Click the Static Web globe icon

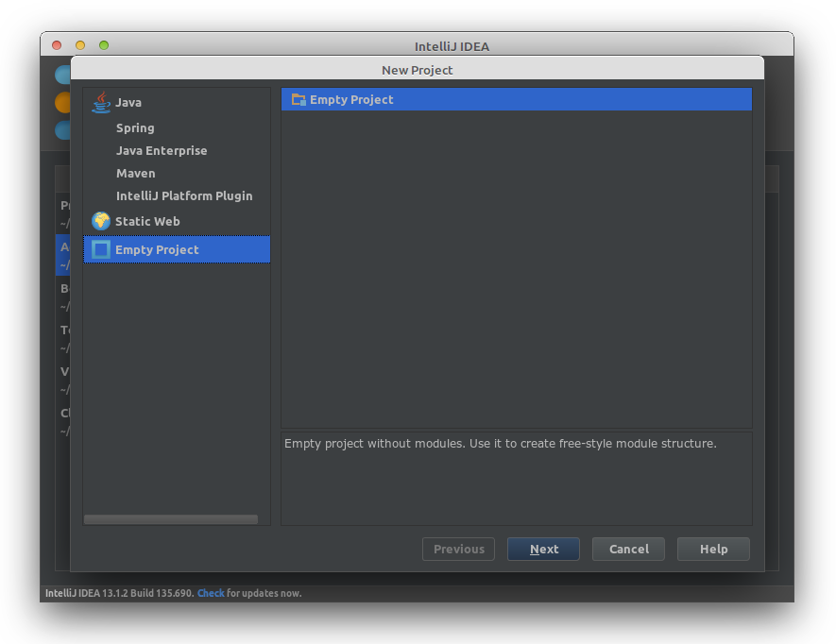(101, 221)
